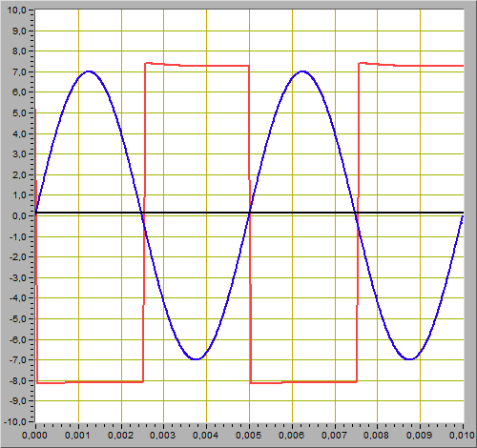
Task: Click the y-axis label "-8,0"
Action: [x=18, y=380]
